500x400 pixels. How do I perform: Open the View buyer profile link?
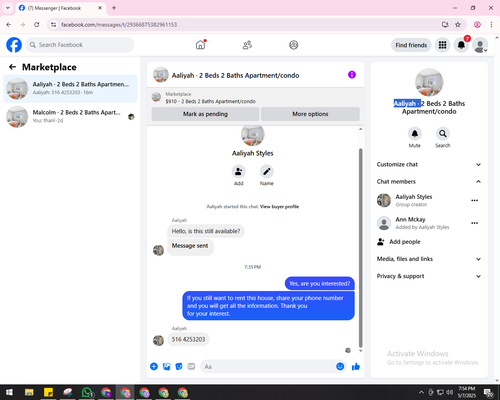(279, 207)
